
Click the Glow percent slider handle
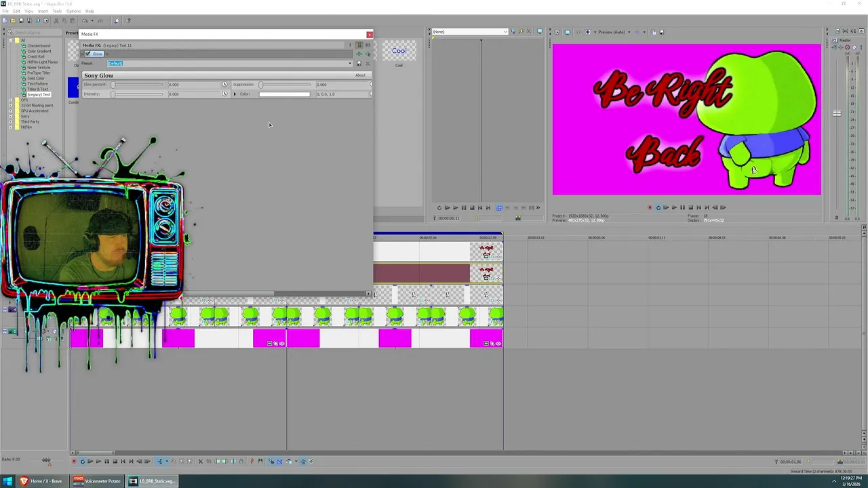113,84
